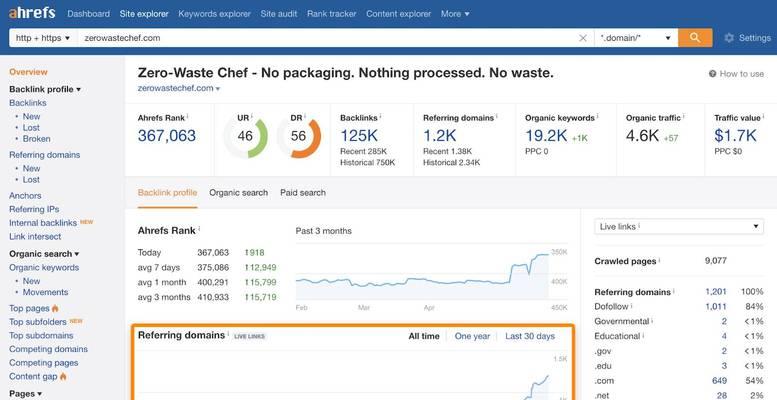Open the Overview sidebar link
This screenshot has height=400, width=777.
pyautogui.click(x=28, y=72)
